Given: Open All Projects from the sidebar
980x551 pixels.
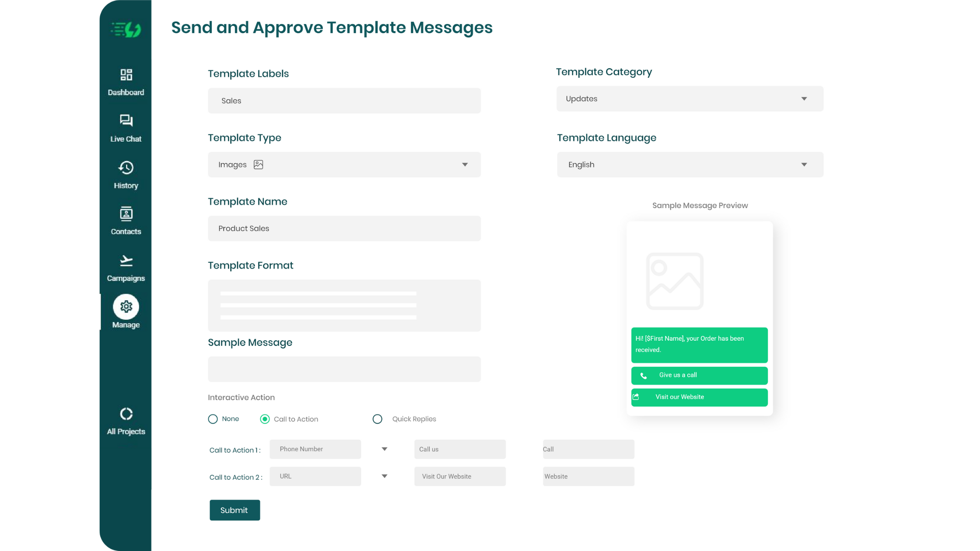Looking at the screenshot, I should point(126,421).
